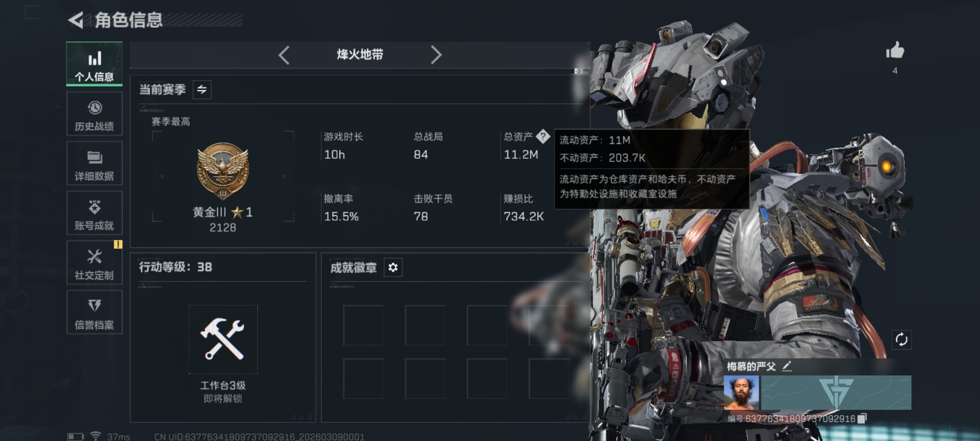The height and width of the screenshot is (441, 980).
Task: Select the 详细数据 sidebar icon
Action: pos(94,163)
